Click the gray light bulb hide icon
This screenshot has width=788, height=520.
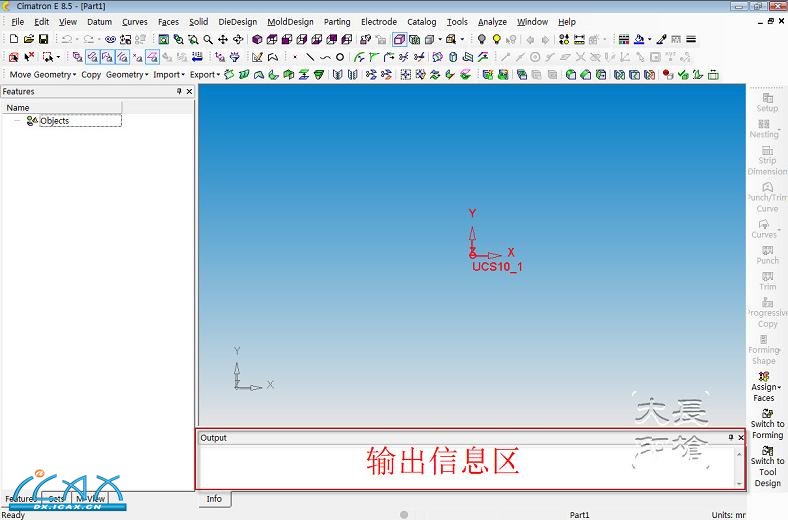point(481,39)
